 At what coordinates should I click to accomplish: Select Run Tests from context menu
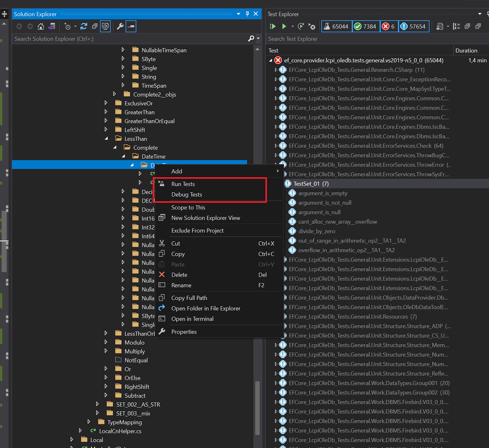pos(183,184)
